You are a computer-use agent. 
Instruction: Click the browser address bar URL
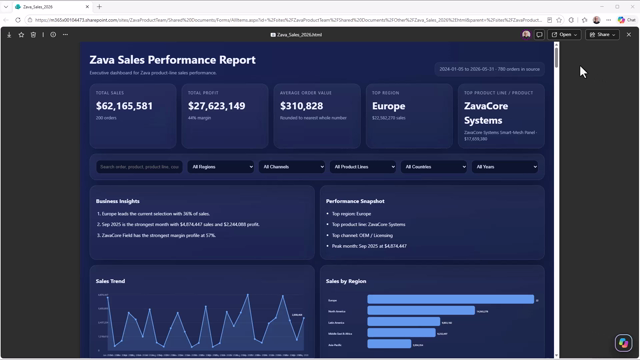[288, 20]
